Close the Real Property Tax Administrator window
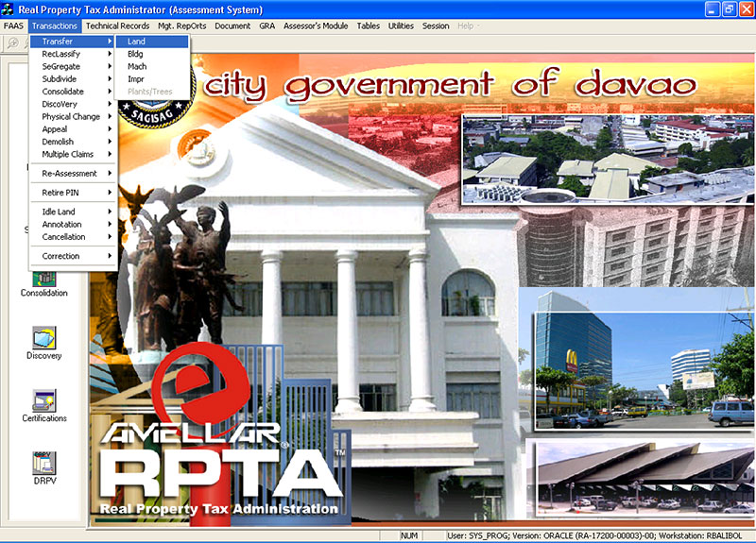The width and height of the screenshot is (756, 543). click(746, 9)
